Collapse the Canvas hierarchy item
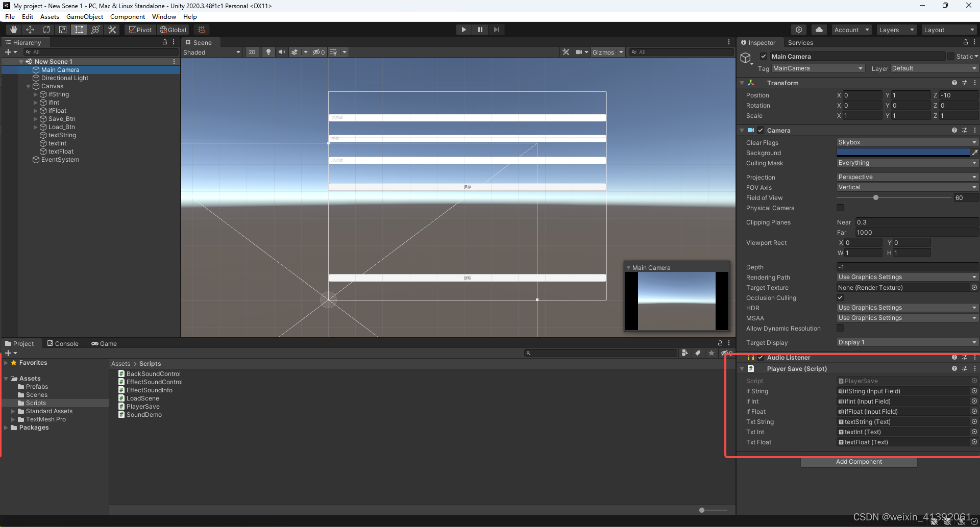 [x=29, y=86]
